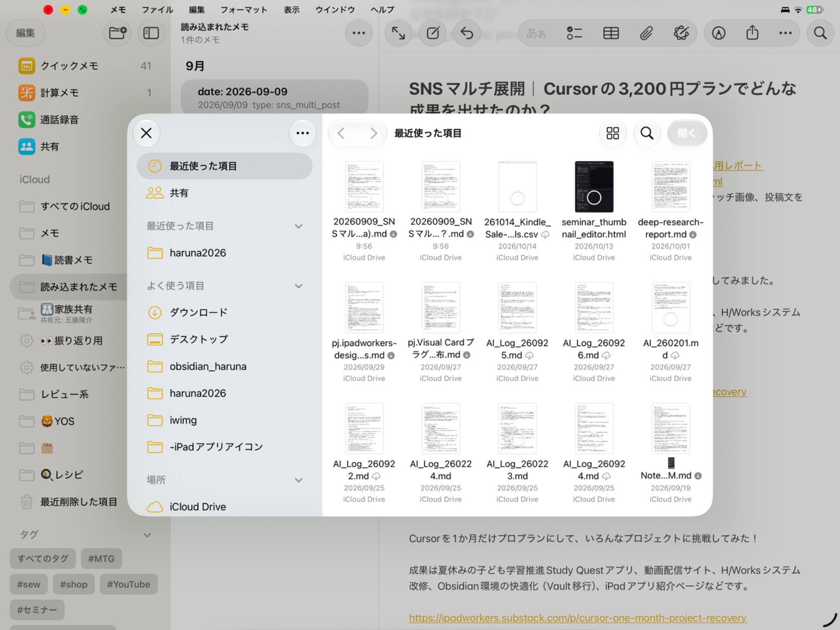Search files with the picker magnifier icon
Image resolution: width=840 pixels, height=630 pixels.
coord(647,133)
